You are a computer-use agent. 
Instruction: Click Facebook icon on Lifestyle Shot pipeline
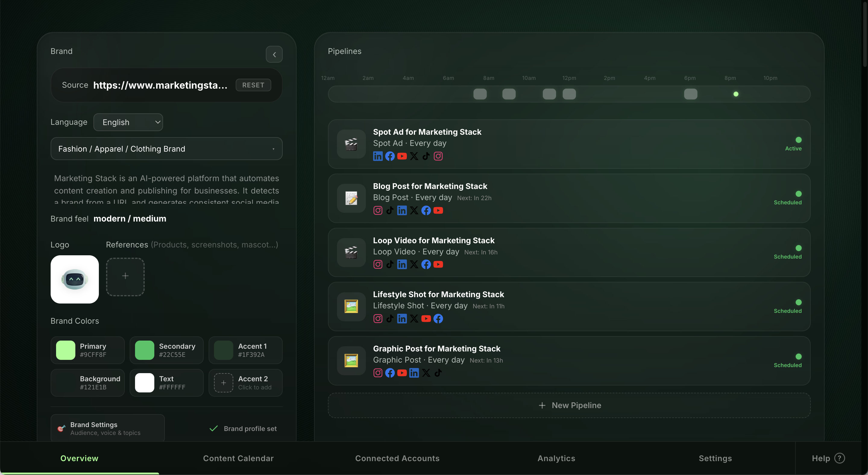click(x=438, y=318)
